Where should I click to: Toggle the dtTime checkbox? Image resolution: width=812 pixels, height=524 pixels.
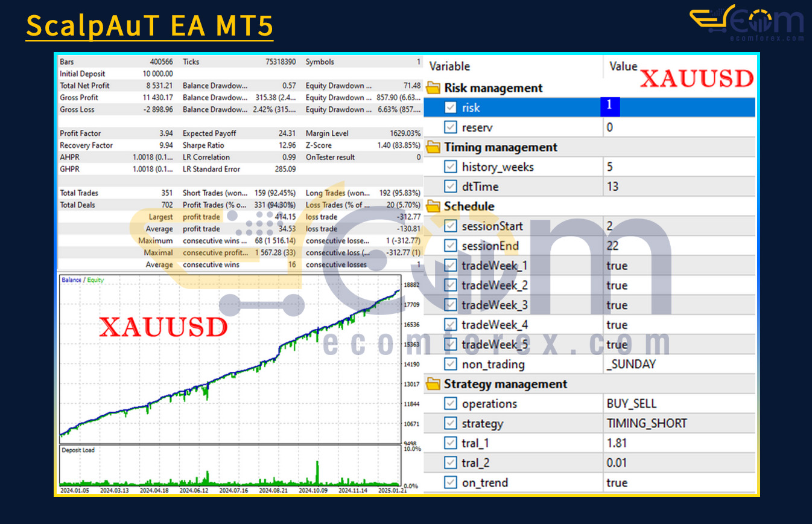pos(451,187)
